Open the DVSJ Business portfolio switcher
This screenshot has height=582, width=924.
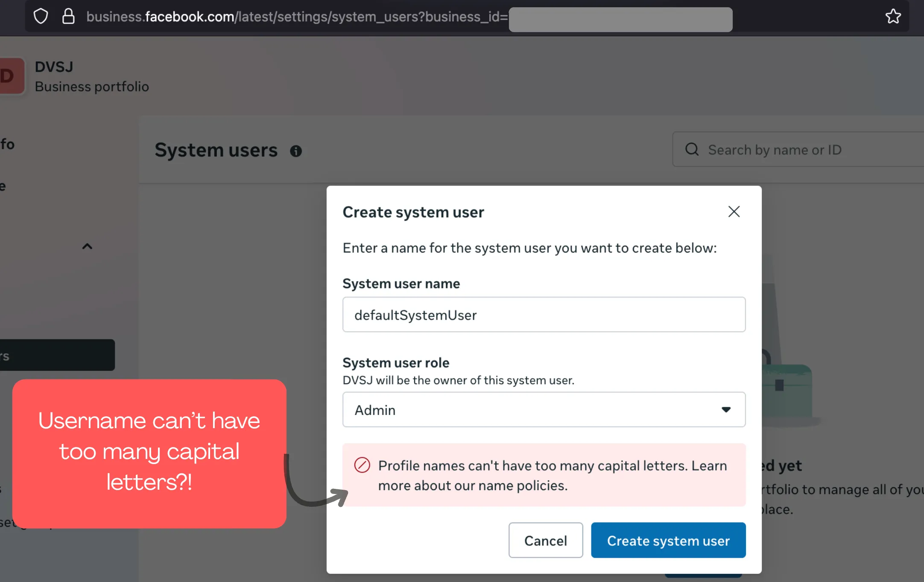91,77
